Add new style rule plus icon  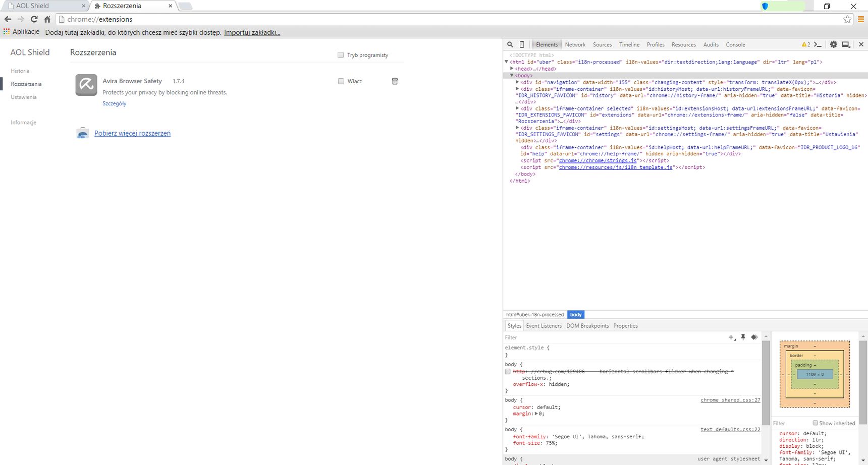(x=732, y=337)
